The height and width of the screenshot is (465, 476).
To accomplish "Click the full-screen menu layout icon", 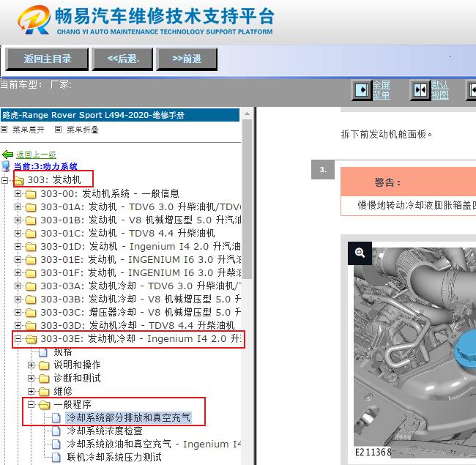I will pos(362,90).
